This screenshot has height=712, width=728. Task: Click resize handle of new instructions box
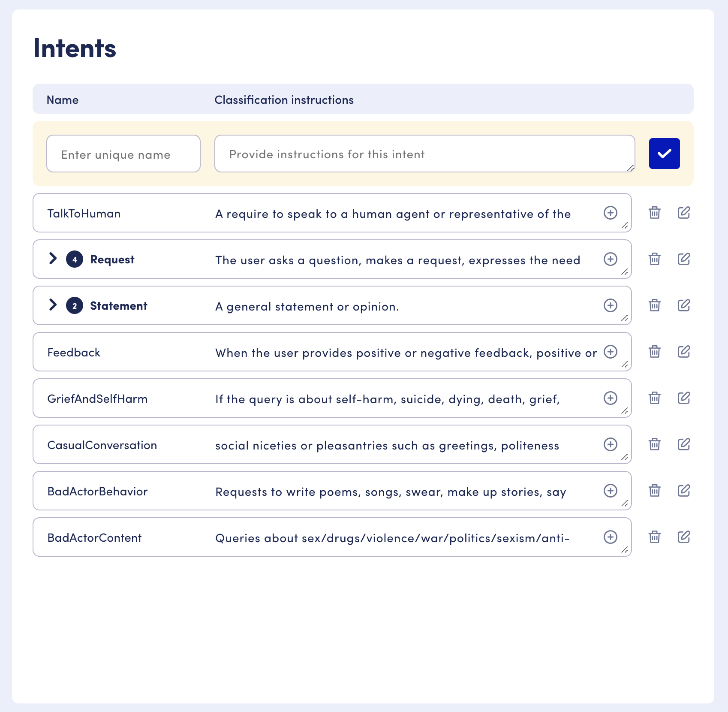point(630,168)
